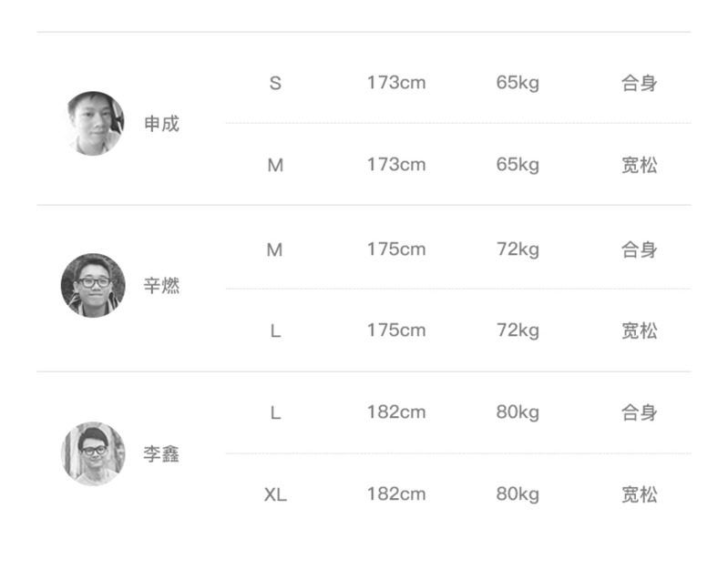Click 72kg in 辛燃's size M row
728x569 pixels.
[518, 249]
